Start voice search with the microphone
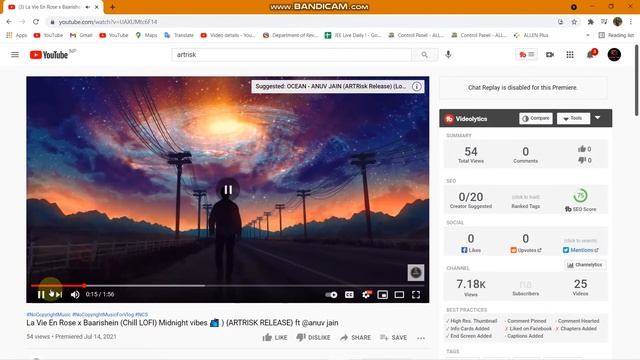Viewport: 640px width, 360px height. 448,54
